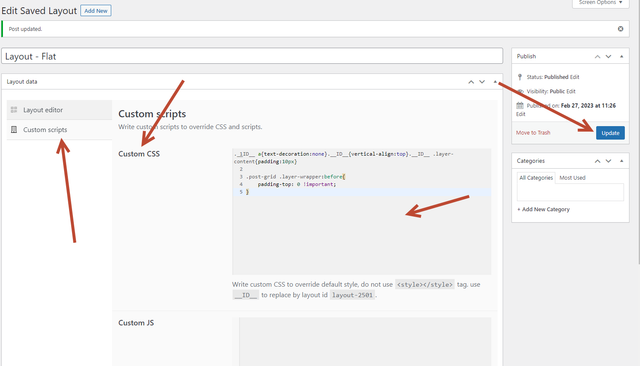Click Move to Trash link

[533, 133]
